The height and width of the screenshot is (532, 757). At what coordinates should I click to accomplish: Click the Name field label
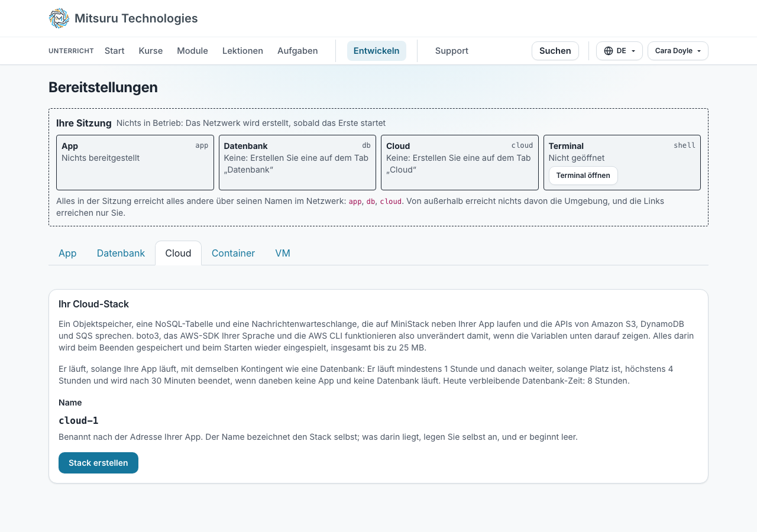pyautogui.click(x=70, y=403)
